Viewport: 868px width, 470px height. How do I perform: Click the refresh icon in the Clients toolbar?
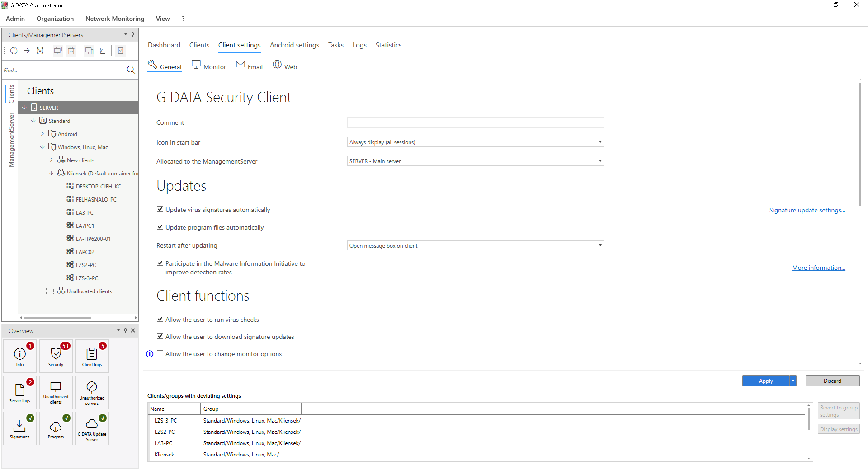[14, 51]
